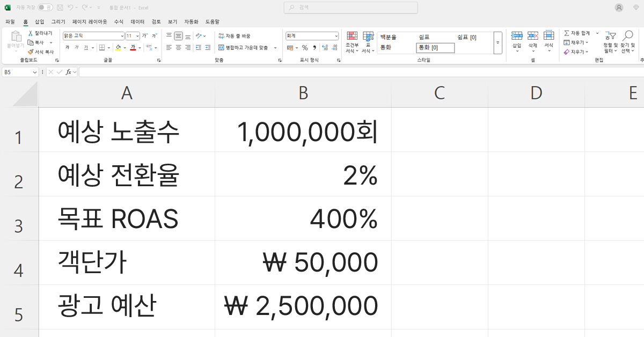Open the 지우기 (Clear) dropdown
The height and width of the screenshot is (337, 644).
pos(576,52)
